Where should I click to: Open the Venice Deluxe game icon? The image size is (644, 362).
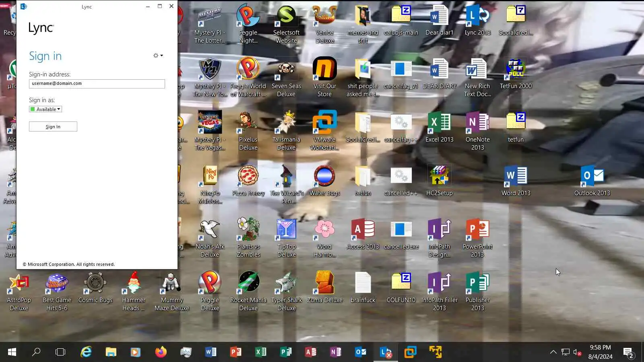click(x=325, y=24)
